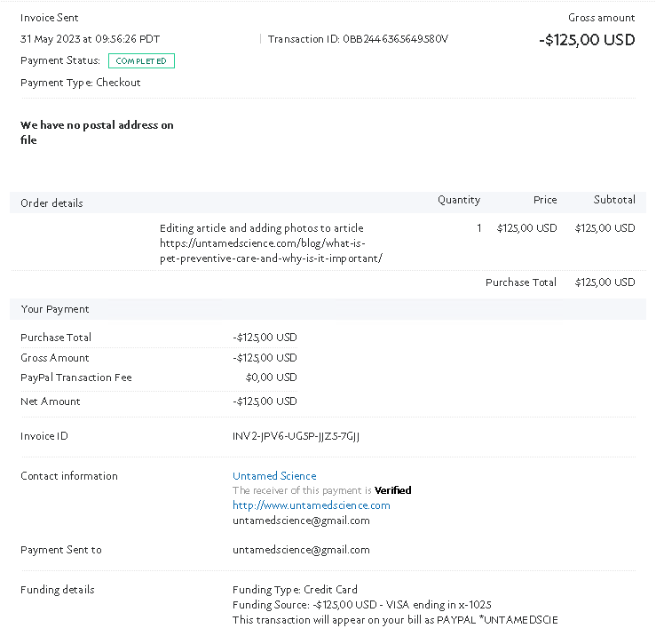Click the Payment Sent to email address
The width and height of the screenshot is (656, 644).
pyautogui.click(x=301, y=550)
